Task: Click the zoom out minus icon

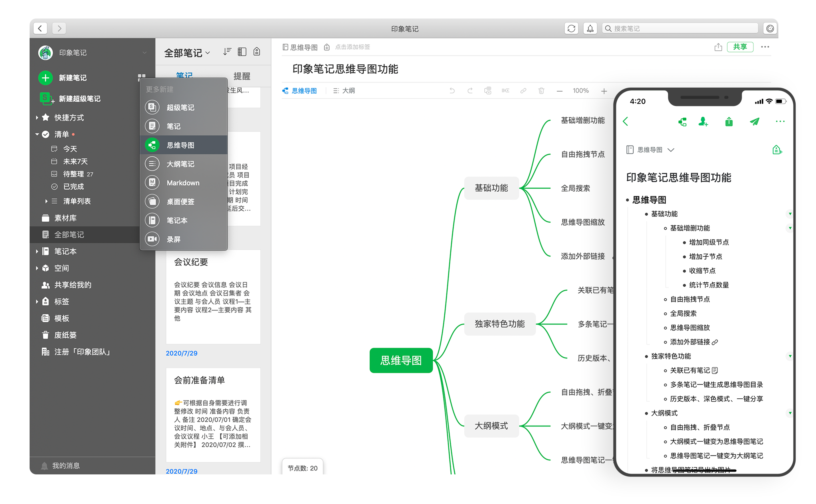Action: [x=560, y=91]
